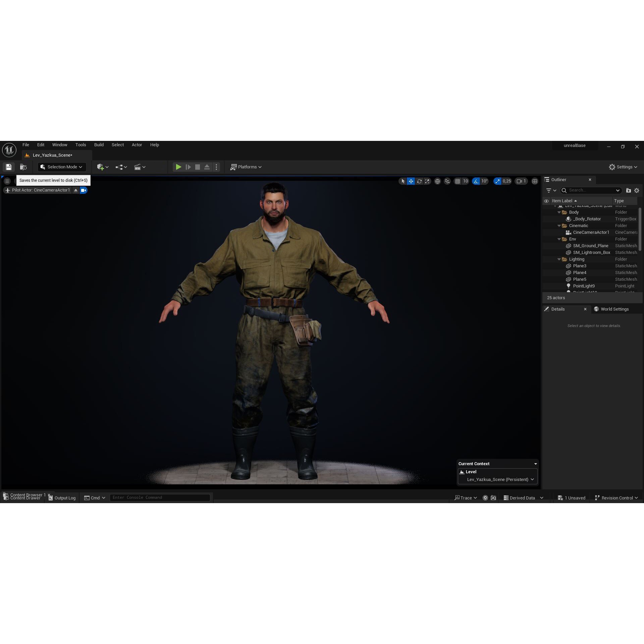Open Output Log

(x=62, y=498)
